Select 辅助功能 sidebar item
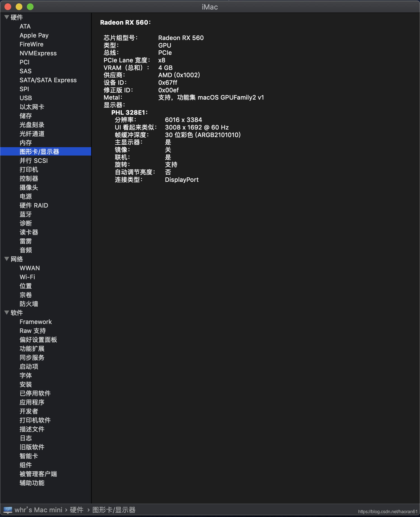Screen dimensions: 420x517 [32, 483]
